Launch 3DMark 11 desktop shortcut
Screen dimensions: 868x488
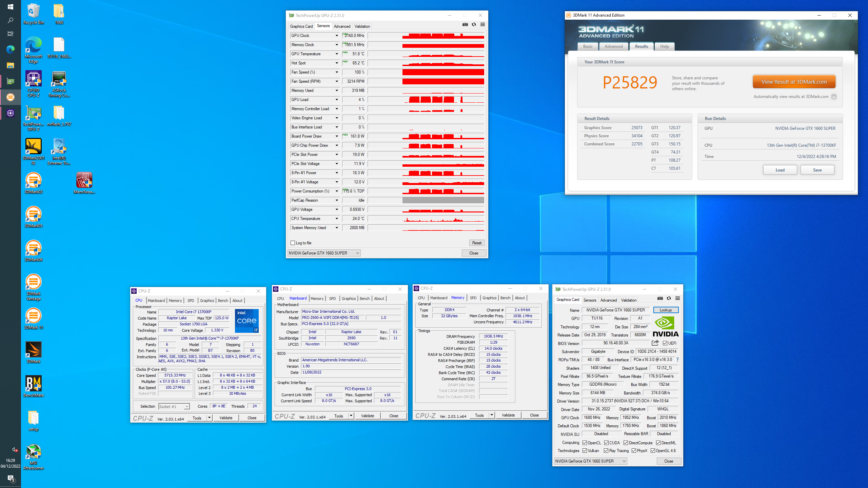(x=33, y=319)
